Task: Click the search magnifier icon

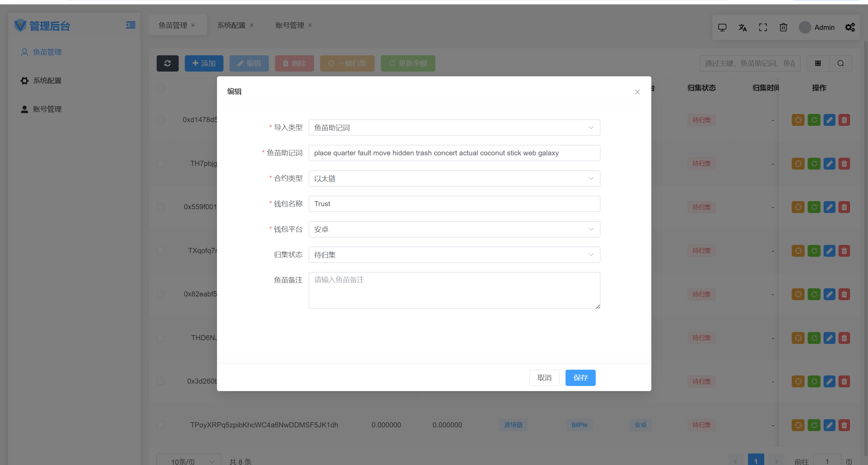Action: [841, 63]
